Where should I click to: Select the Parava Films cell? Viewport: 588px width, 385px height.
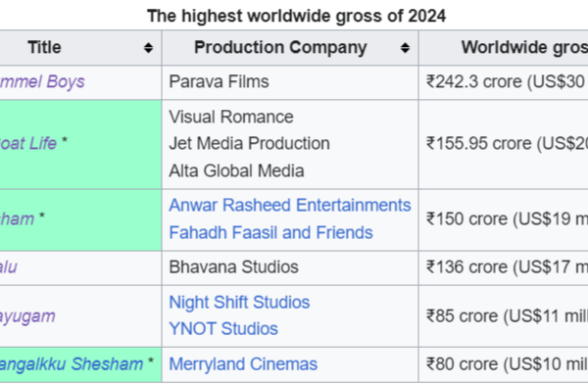click(290, 82)
